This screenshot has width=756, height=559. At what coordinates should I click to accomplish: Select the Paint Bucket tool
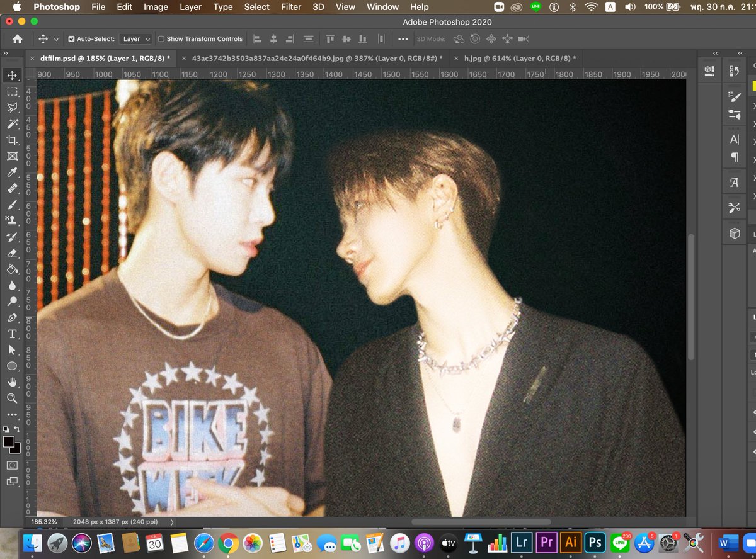click(12, 269)
